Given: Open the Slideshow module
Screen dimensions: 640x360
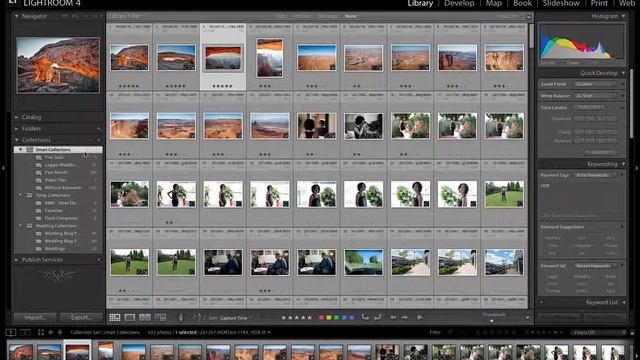Looking at the screenshot, I should point(561,4).
